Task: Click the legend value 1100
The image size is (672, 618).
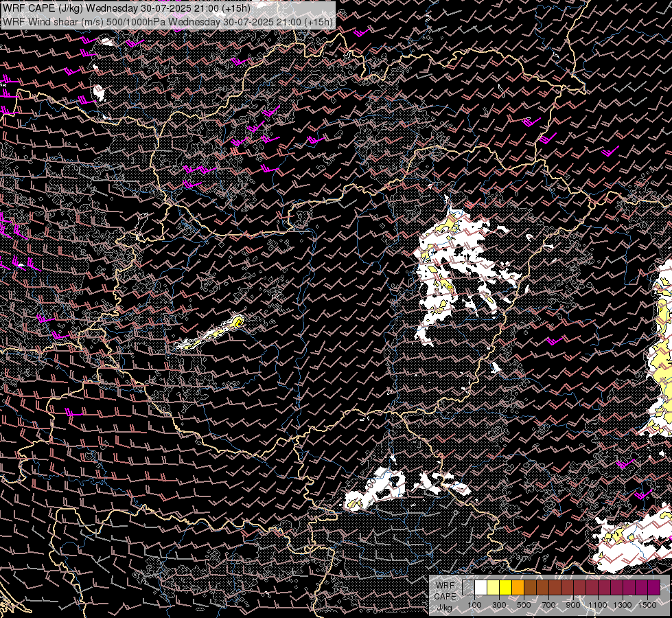Action: [x=598, y=605]
